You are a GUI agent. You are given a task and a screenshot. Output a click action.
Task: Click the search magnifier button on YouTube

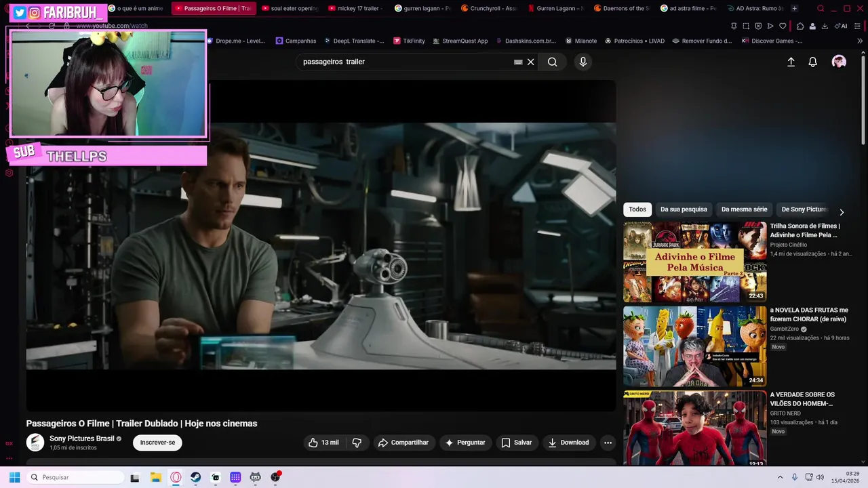pos(553,62)
